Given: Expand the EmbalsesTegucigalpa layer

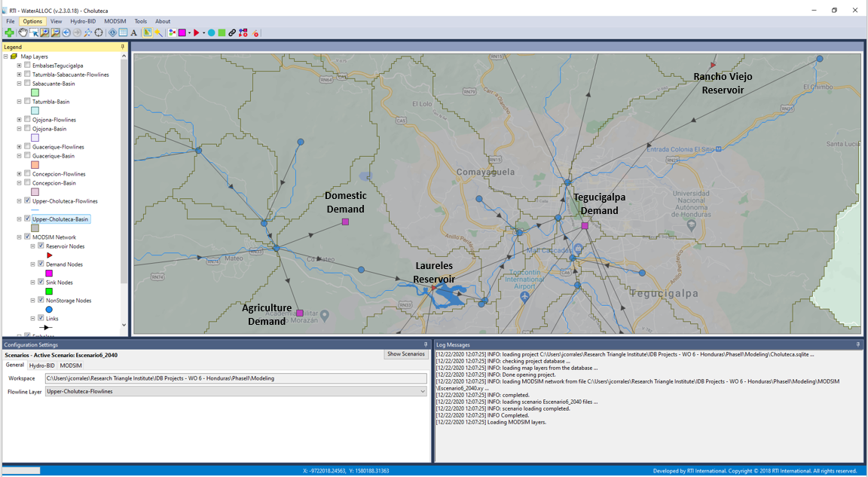Looking at the screenshot, I should (20, 66).
